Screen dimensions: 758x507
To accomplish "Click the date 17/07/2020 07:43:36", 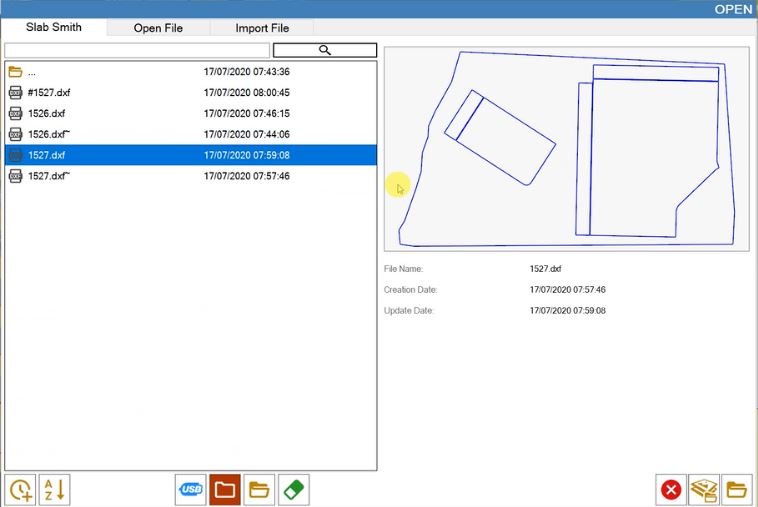I will (247, 72).
